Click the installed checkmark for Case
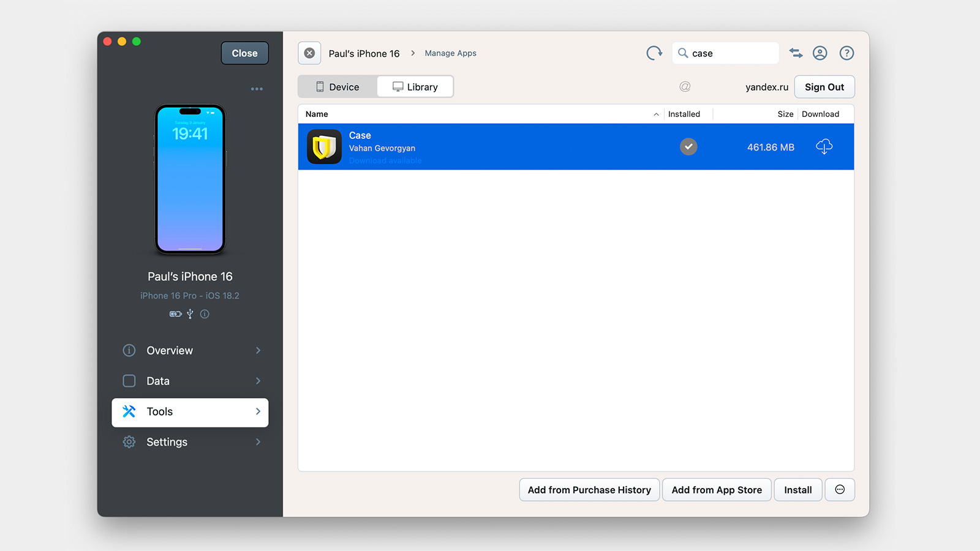 pos(688,147)
